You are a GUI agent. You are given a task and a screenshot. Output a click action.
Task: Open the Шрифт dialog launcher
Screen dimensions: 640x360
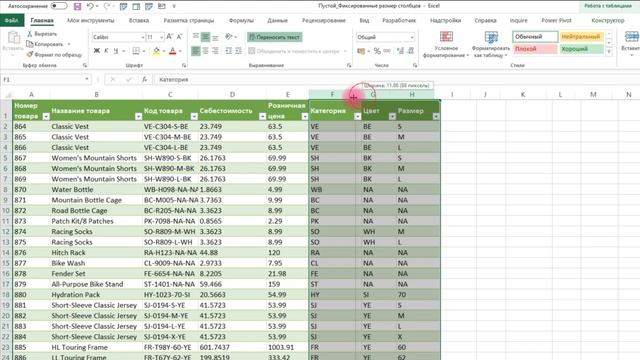184,65
